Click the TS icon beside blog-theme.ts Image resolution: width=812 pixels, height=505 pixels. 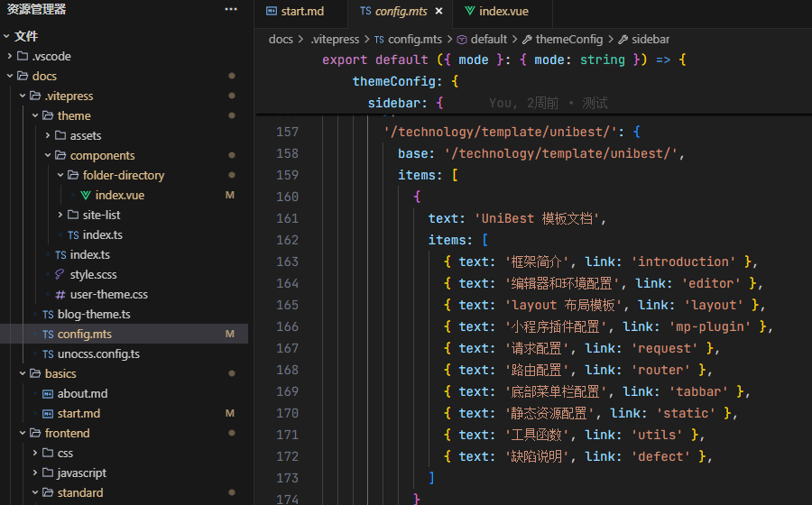(48, 314)
